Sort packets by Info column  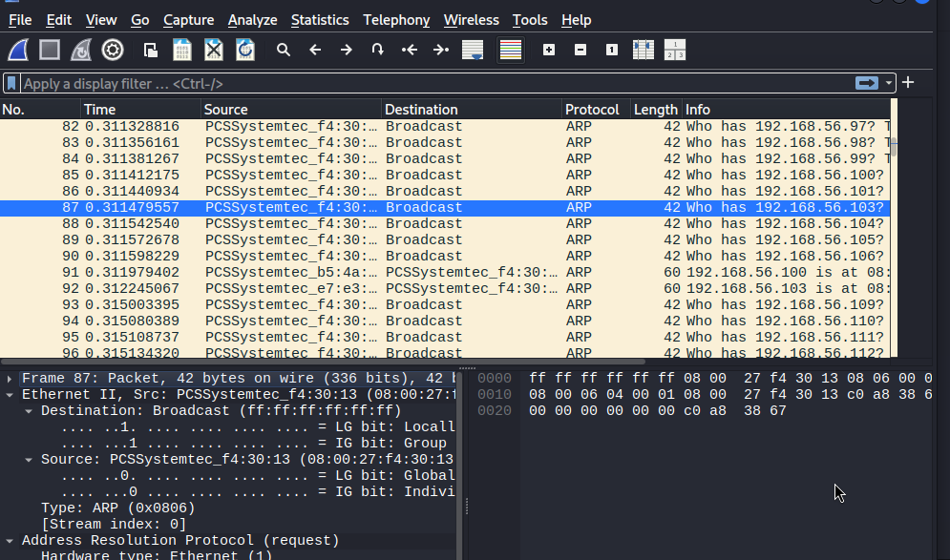[787, 110]
